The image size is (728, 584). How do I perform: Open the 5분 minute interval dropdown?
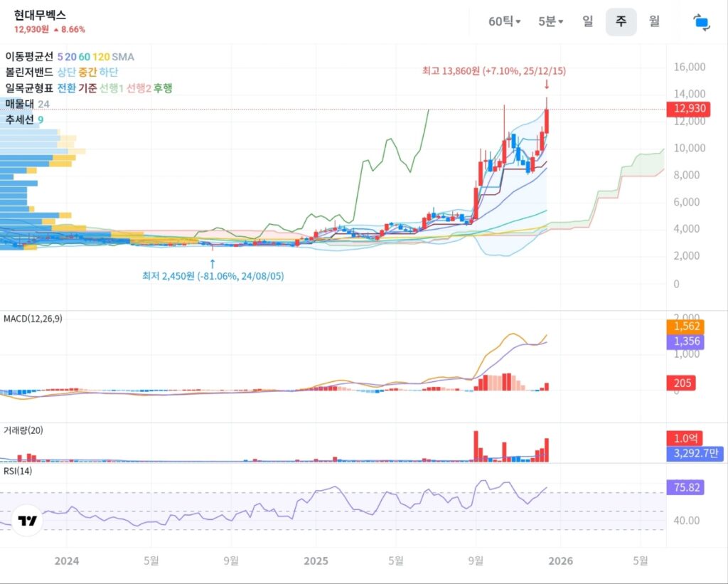click(550, 21)
